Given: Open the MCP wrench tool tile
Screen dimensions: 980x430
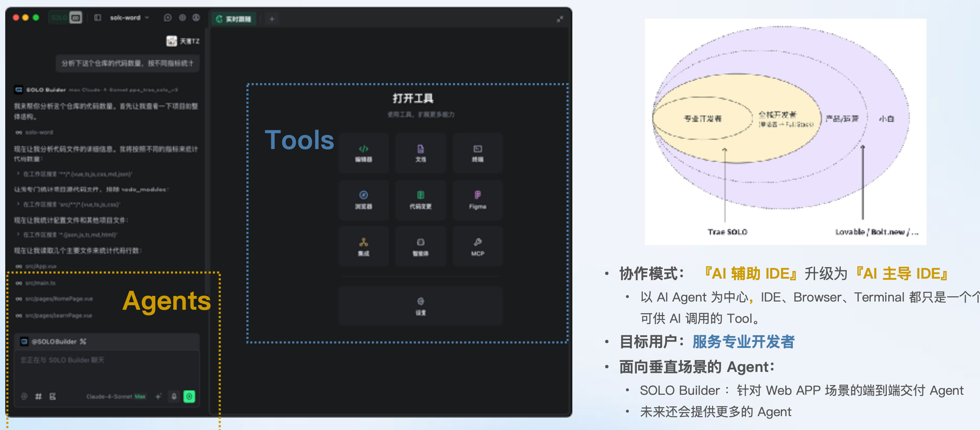Looking at the screenshot, I should (x=477, y=246).
